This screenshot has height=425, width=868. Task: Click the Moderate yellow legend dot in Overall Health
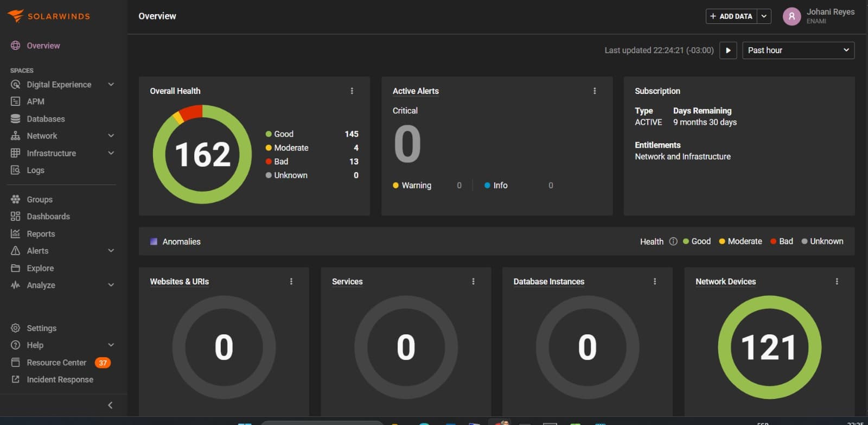pyautogui.click(x=269, y=148)
